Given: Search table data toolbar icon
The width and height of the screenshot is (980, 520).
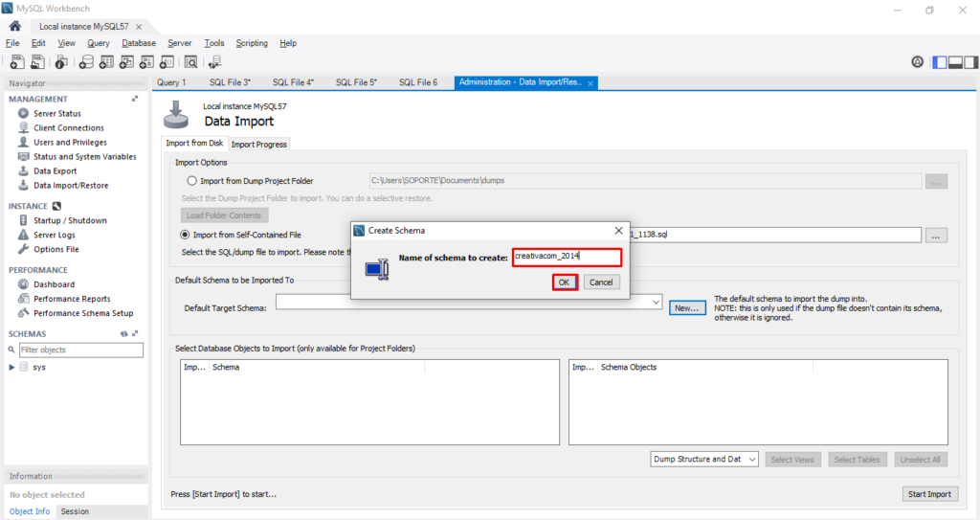Looking at the screenshot, I should (x=190, y=62).
